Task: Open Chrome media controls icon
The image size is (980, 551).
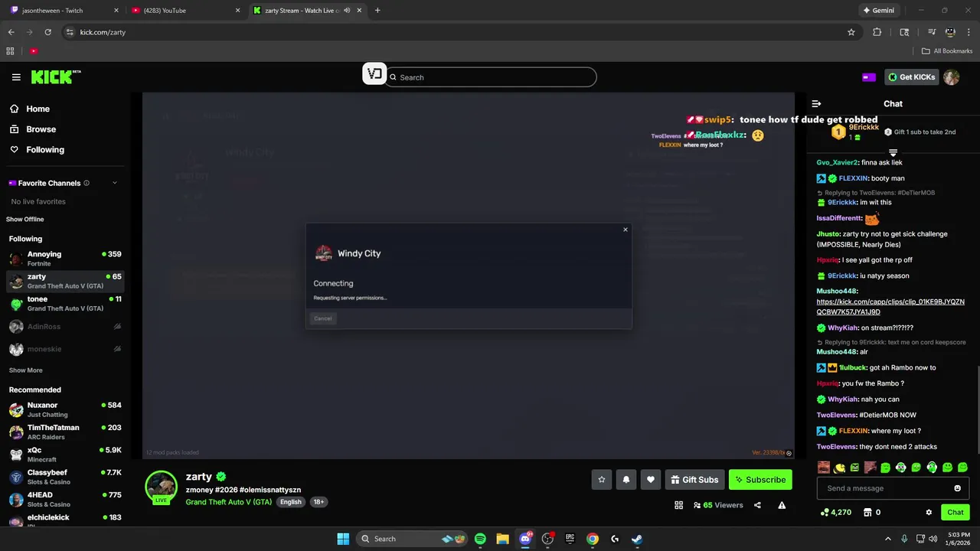Action: click(931, 32)
